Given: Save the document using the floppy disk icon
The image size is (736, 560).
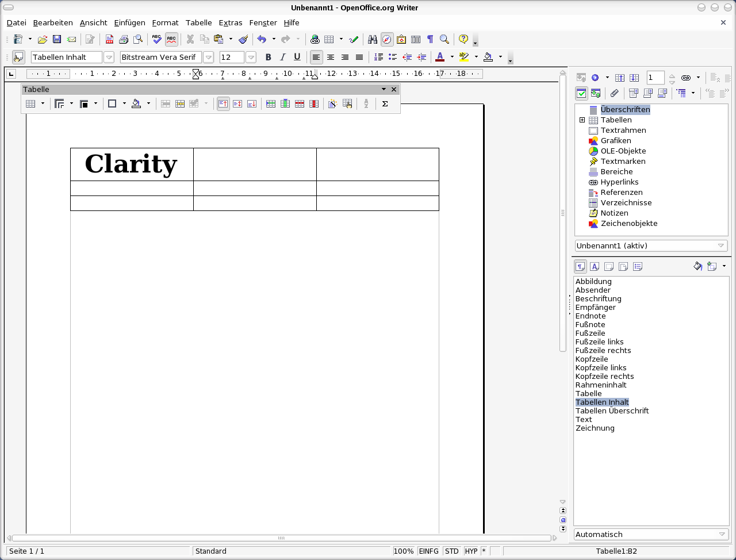Looking at the screenshot, I should pos(56,40).
